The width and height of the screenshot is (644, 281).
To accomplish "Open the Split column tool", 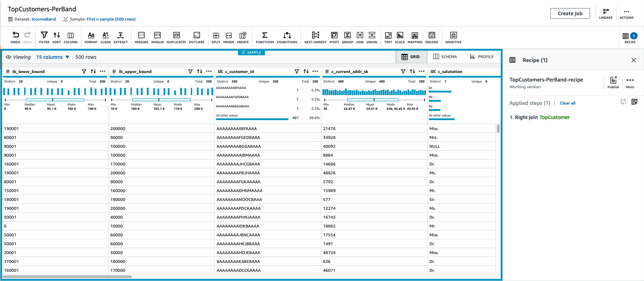I will [216, 37].
